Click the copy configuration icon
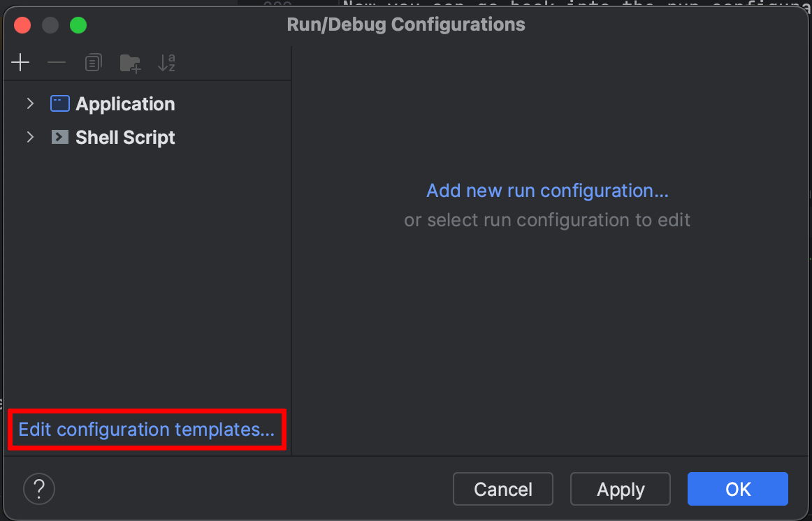This screenshot has width=812, height=521. point(93,63)
